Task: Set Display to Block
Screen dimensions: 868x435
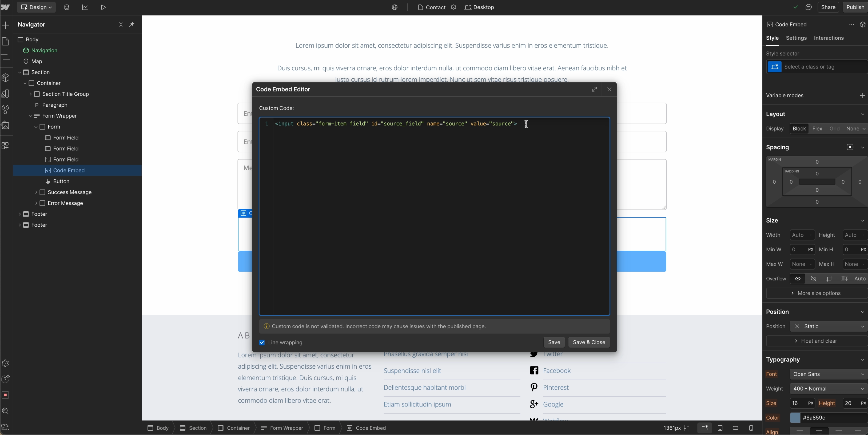Action: 799,129
